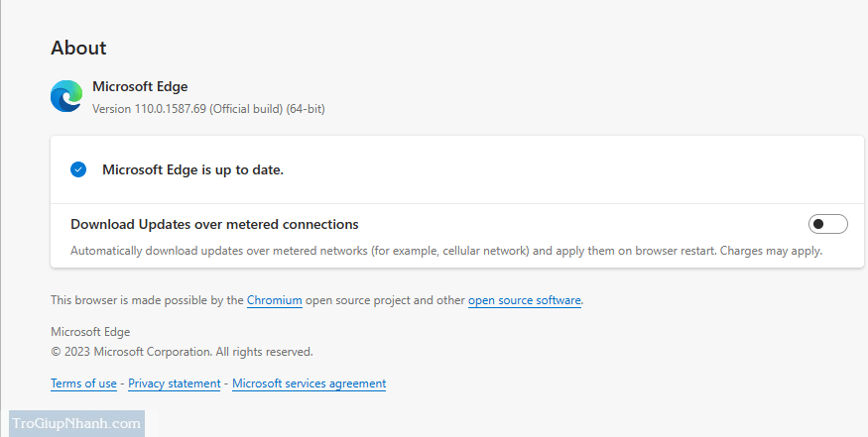Open the Microsoft services agreement link
This screenshot has width=868, height=437.
[x=309, y=383]
